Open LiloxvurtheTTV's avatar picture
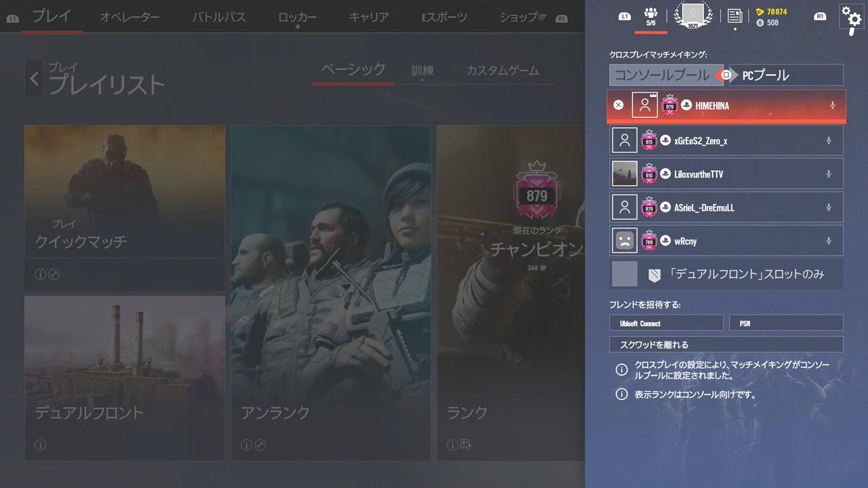The image size is (868, 488). 624,174
